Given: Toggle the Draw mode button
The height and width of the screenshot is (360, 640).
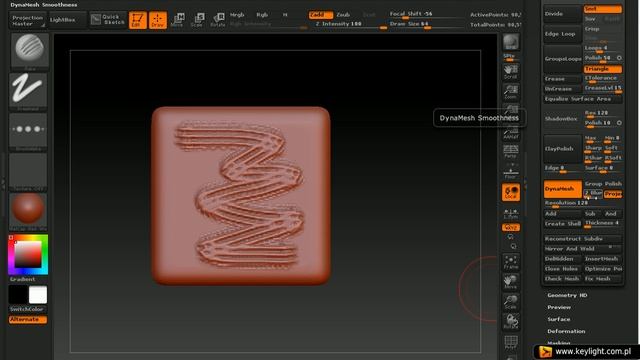Looking at the screenshot, I should pyautogui.click(x=158, y=20).
